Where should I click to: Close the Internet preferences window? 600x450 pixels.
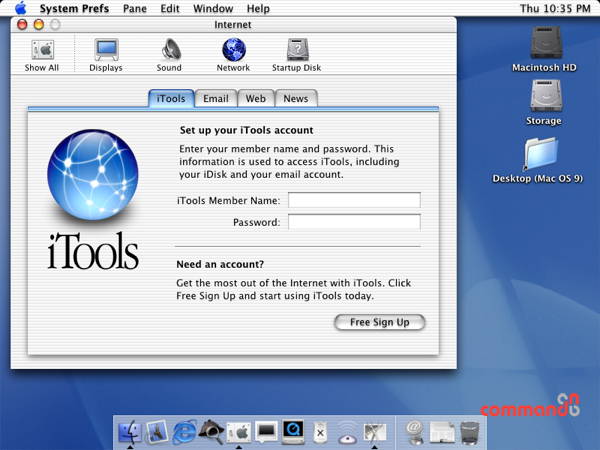point(22,24)
